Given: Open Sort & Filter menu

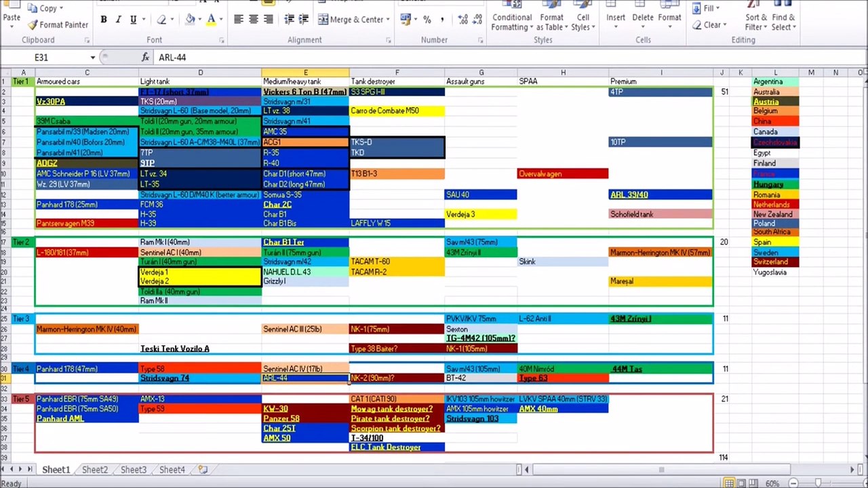Looking at the screenshot, I should click(x=756, y=16).
